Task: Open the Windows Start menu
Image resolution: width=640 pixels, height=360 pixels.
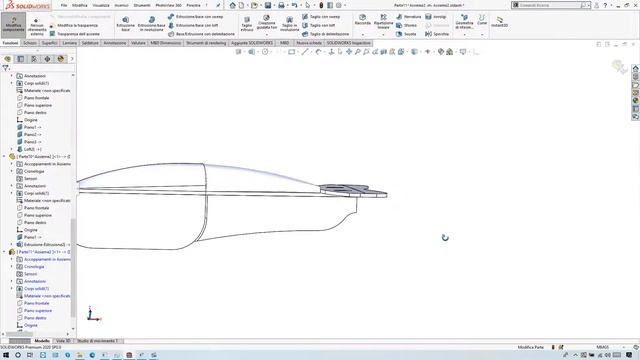Action: pos(6,355)
